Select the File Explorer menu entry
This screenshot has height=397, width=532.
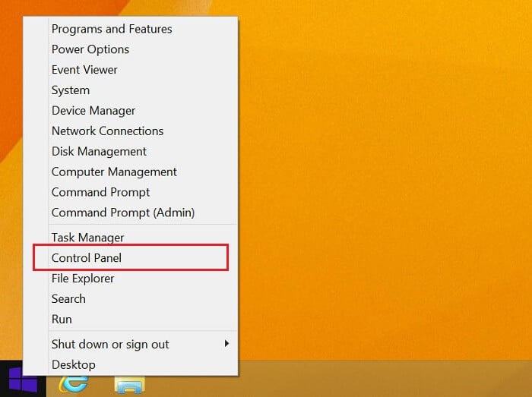130,278
